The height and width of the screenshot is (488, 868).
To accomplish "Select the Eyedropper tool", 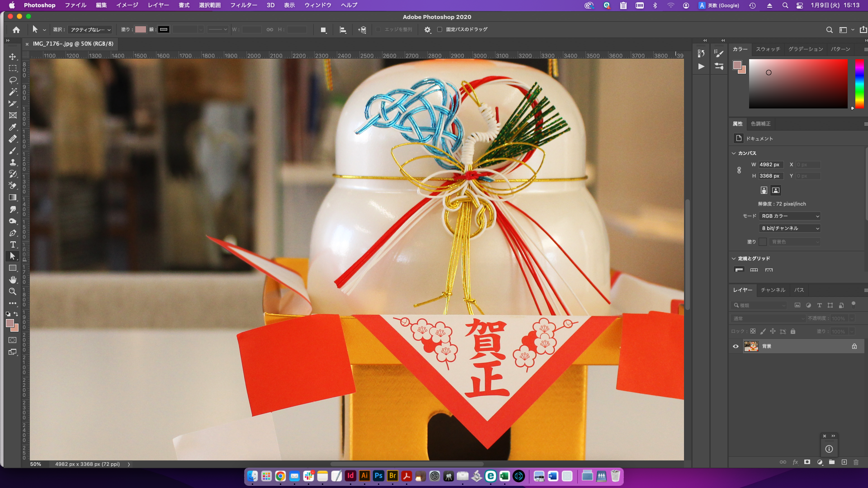I will [x=13, y=127].
